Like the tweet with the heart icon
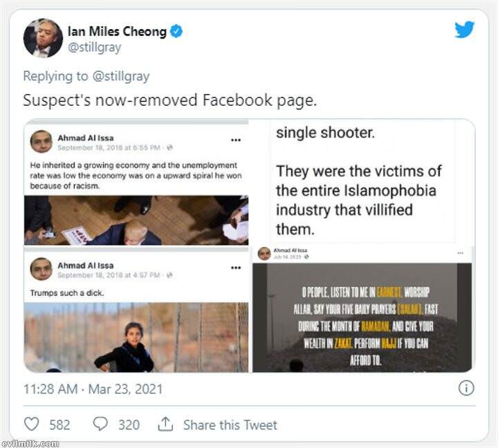 [x=32, y=424]
